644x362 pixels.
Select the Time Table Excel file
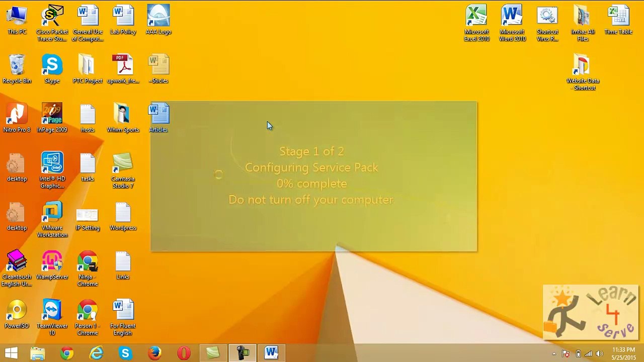pyautogui.click(x=618, y=20)
